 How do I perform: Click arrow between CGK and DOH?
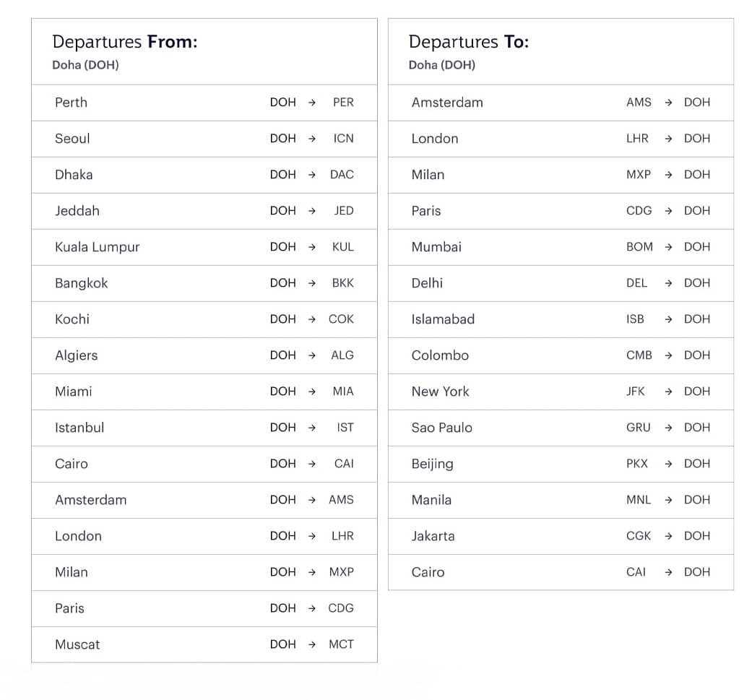[x=668, y=536]
